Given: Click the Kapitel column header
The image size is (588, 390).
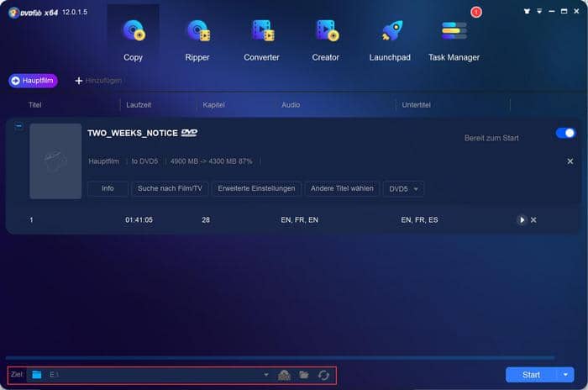Looking at the screenshot, I should tap(213, 105).
